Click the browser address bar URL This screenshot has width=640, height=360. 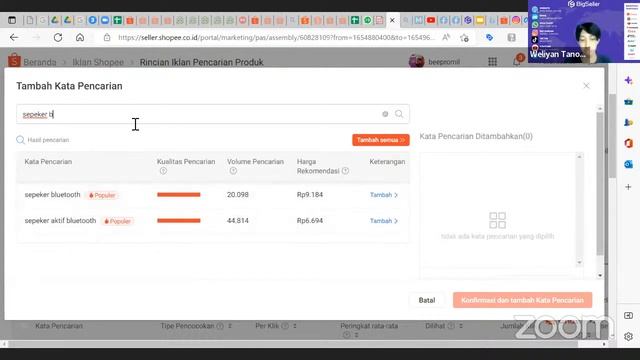pos(276,38)
